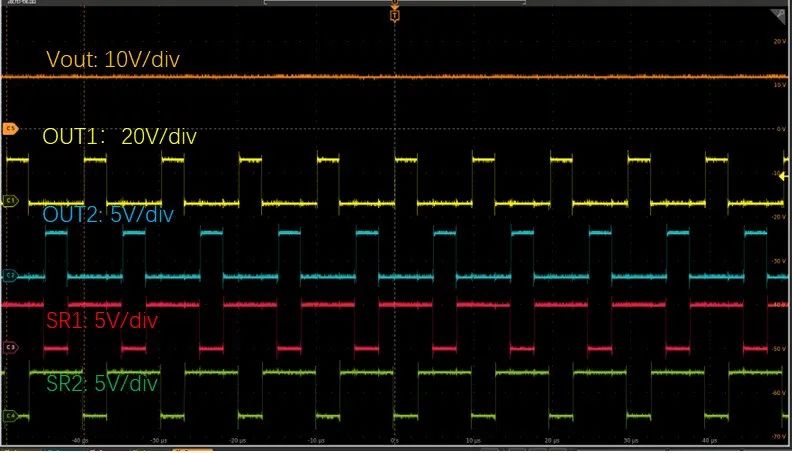Viewport: 792px width, 453px height.
Task: Click the -70 V vertical scale label
Action: [777, 437]
